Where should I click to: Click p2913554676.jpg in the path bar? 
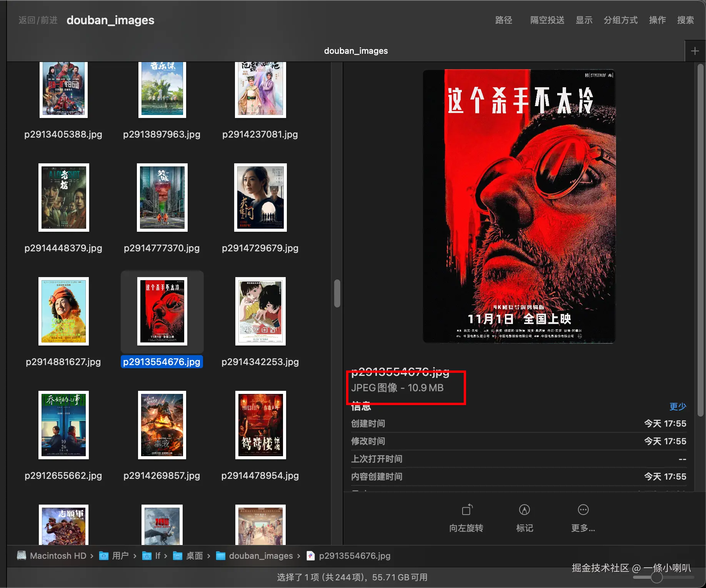pos(355,556)
